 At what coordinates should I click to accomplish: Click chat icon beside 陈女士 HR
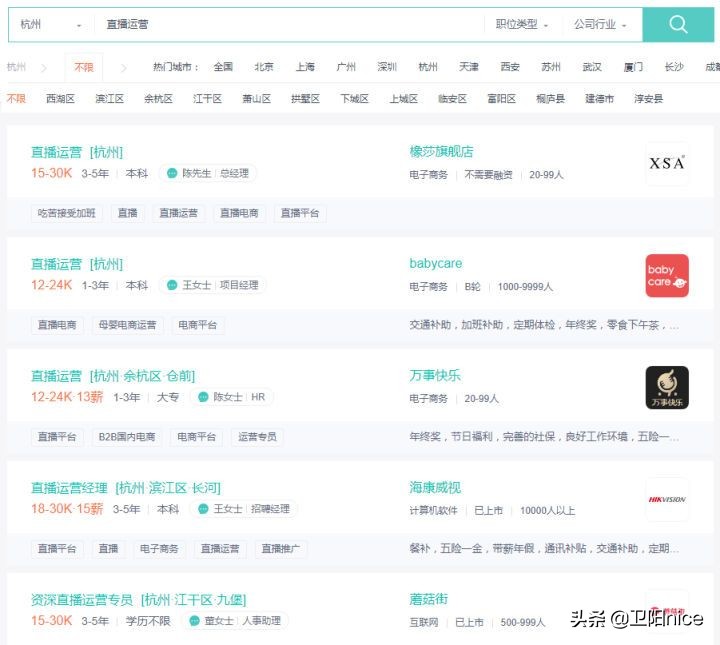[203, 398]
